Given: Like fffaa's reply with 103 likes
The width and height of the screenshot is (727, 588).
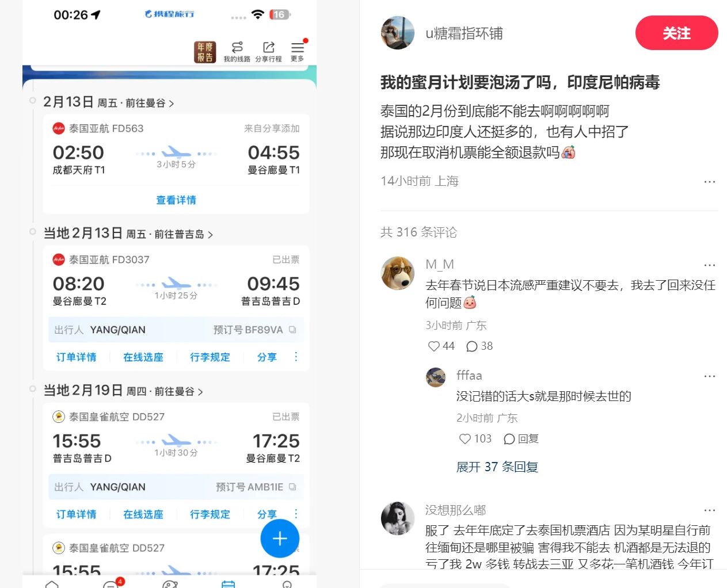Looking at the screenshot, I should 465,439.
